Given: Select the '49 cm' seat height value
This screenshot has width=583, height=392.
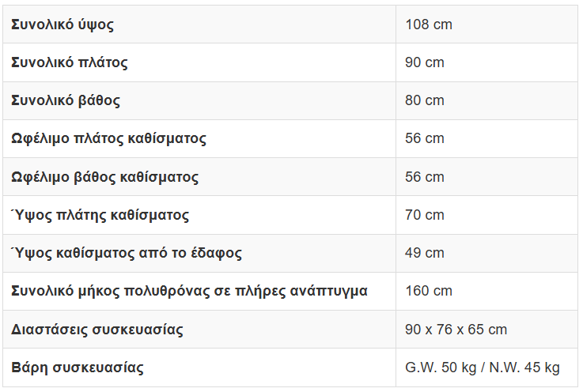Looking at the screenshot, I should 425,253.
